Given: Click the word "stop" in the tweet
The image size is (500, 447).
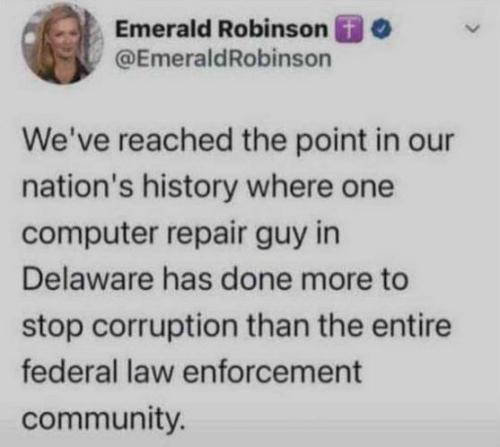Looking at the screenshot, I should (53, 327).
